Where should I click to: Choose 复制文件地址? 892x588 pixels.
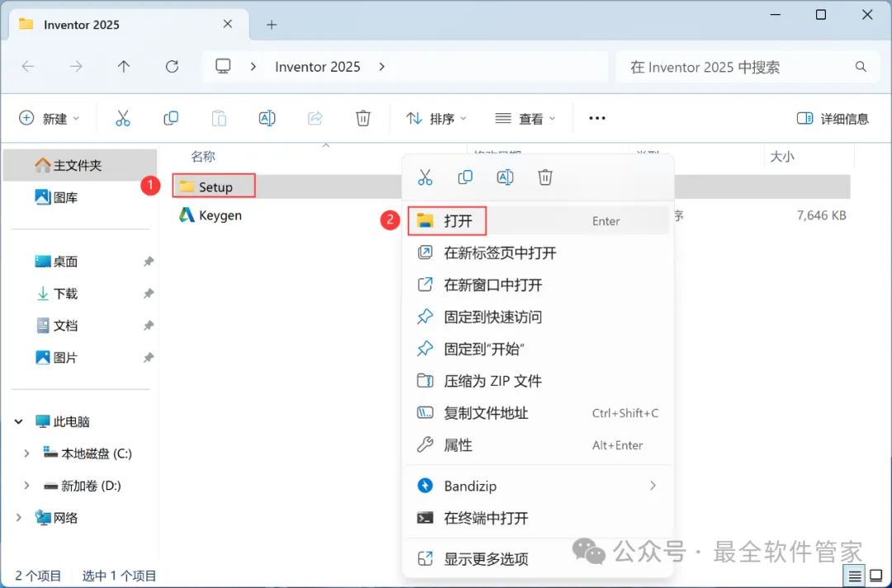539,413
